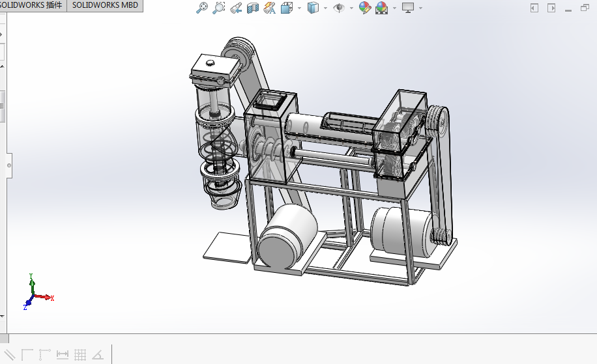Open Dynamic Annotation Views tool
The image size is (597, 364).
[x=270, y=8]
